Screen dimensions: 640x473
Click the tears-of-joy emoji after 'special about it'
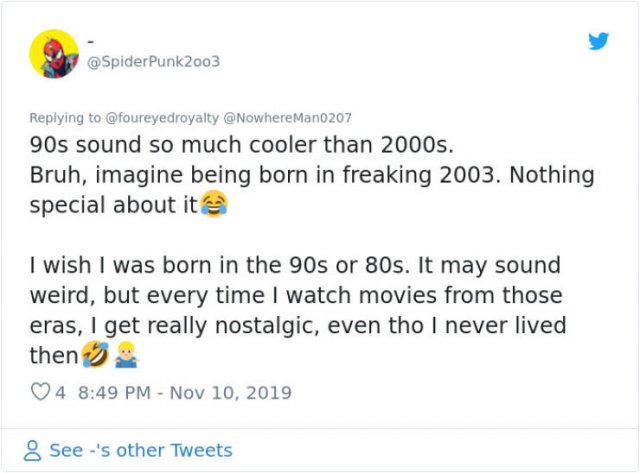(x=213, y=205)
